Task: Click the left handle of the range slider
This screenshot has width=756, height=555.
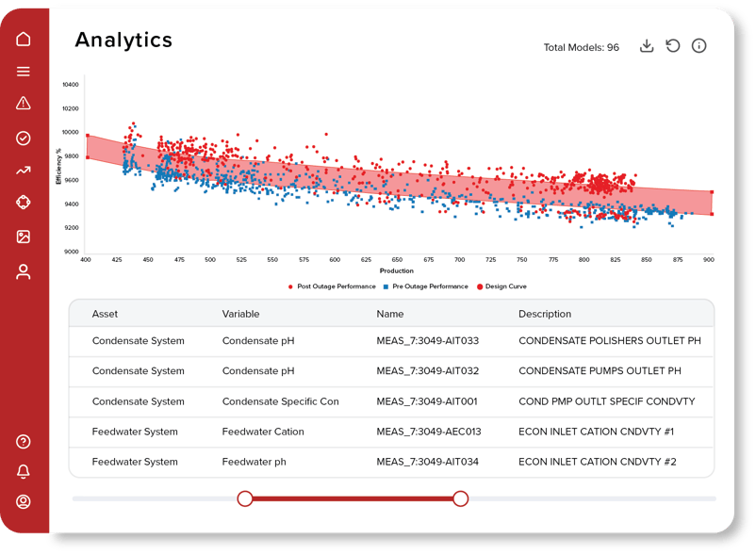Action: [x=246, y=498]
